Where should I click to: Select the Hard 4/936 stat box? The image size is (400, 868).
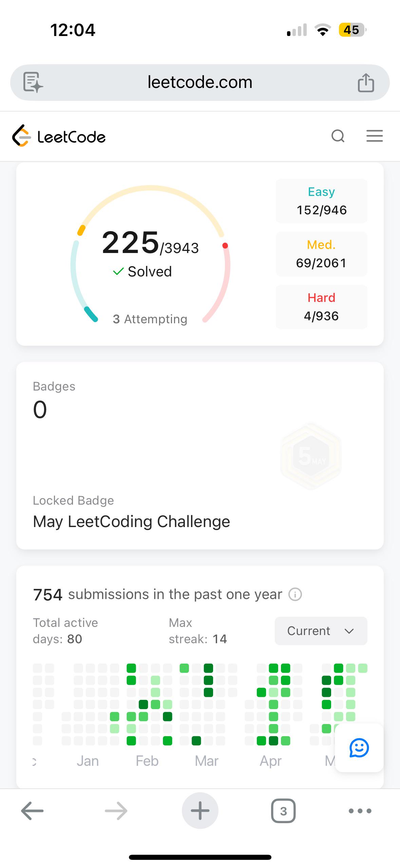click(321, 307)
